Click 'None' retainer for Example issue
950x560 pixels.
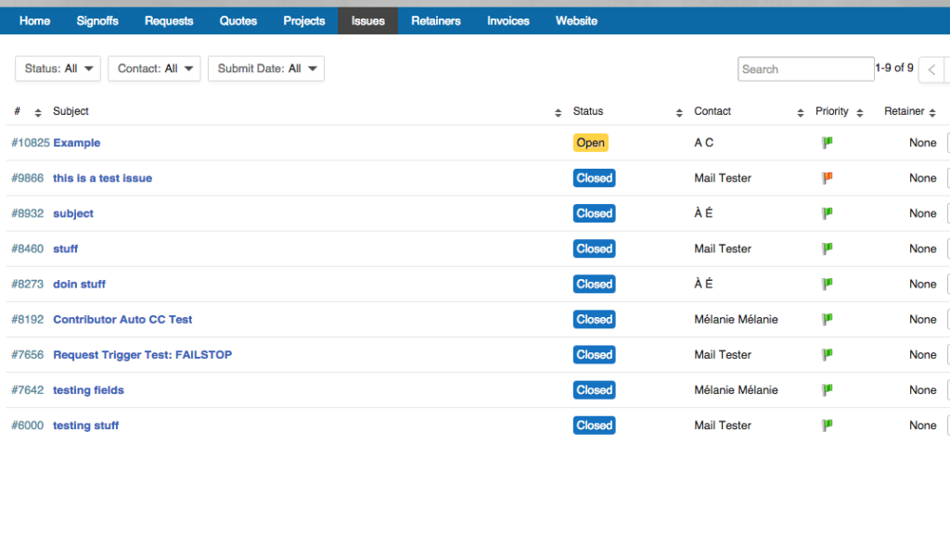pyautogui.click(x=923, y=143)
